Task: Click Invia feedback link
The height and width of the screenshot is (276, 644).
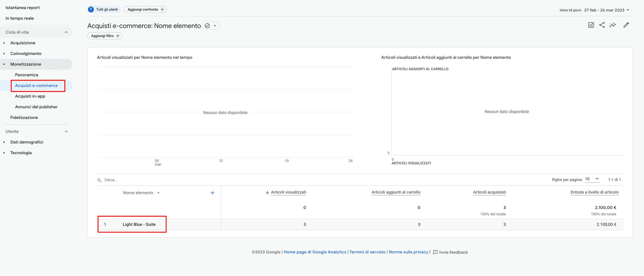Action: point(453,252)
